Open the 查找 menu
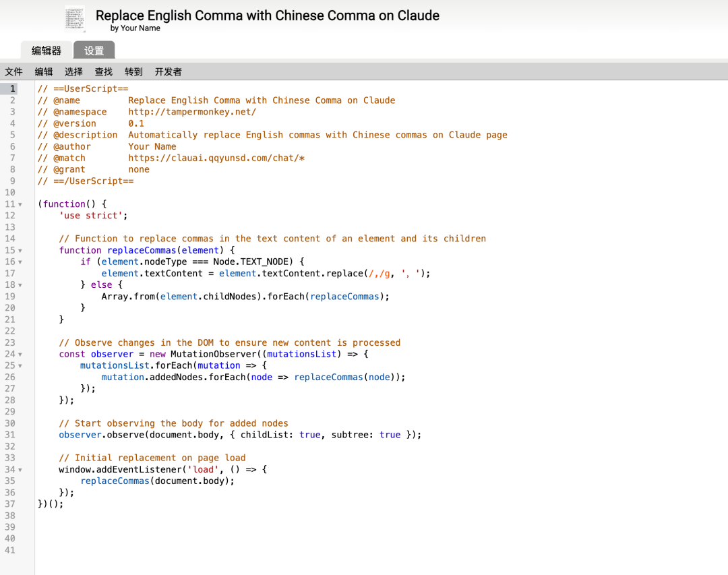The height and width of the screenshot is (575, 728). (104, 71)
